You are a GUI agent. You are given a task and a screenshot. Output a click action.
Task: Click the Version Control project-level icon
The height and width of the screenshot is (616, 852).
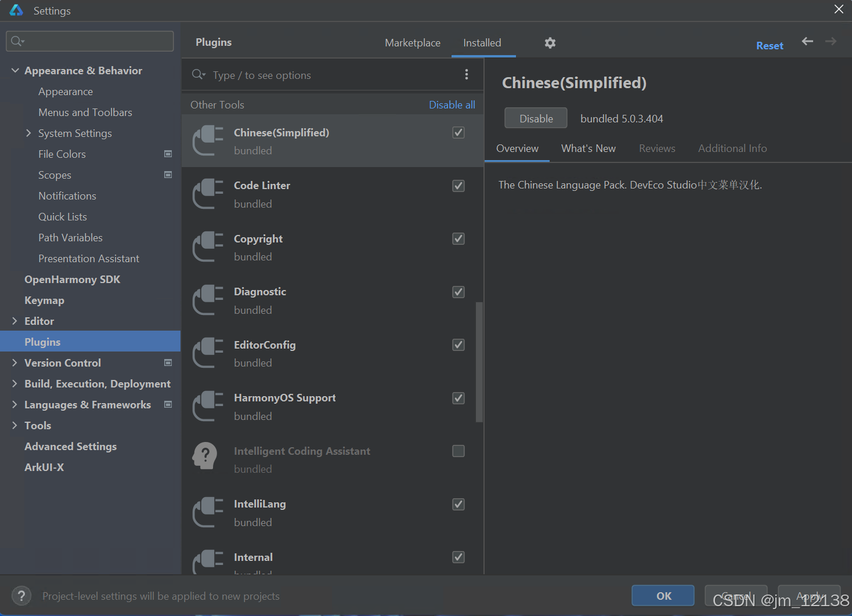click(168, 363)
